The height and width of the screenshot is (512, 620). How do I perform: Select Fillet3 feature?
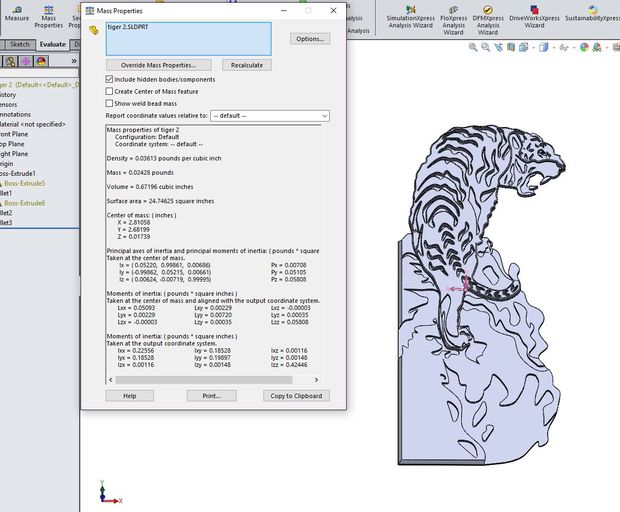click(6, 223)
